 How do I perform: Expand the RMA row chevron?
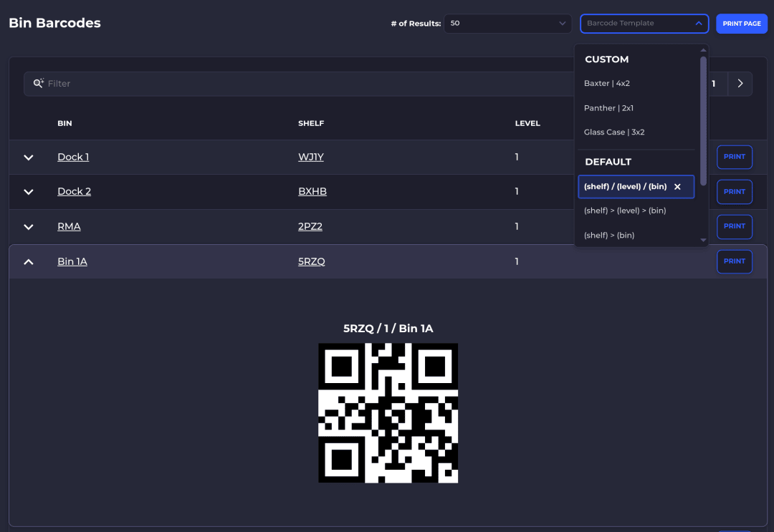(29, 227)
